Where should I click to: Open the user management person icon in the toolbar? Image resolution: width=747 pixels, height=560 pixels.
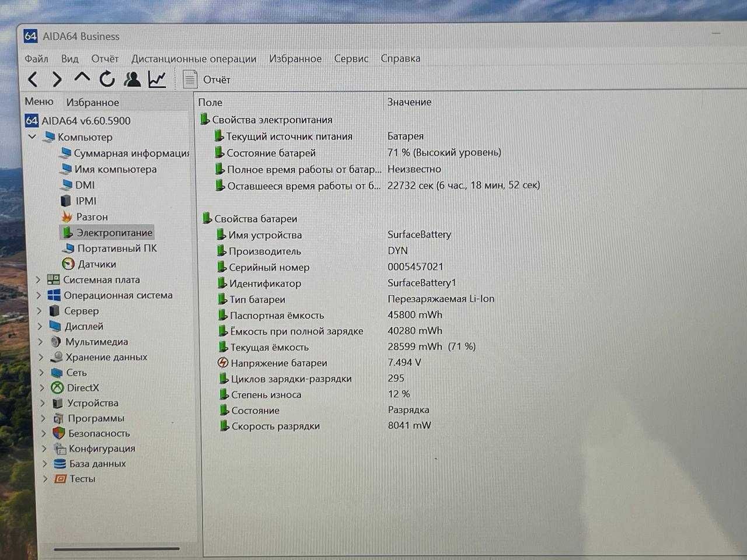pyautogui.click(x=132, y=79)
